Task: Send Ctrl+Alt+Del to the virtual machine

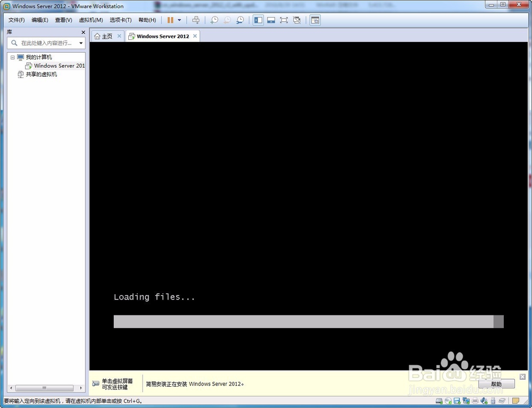Action: click(x=196, y=20)
